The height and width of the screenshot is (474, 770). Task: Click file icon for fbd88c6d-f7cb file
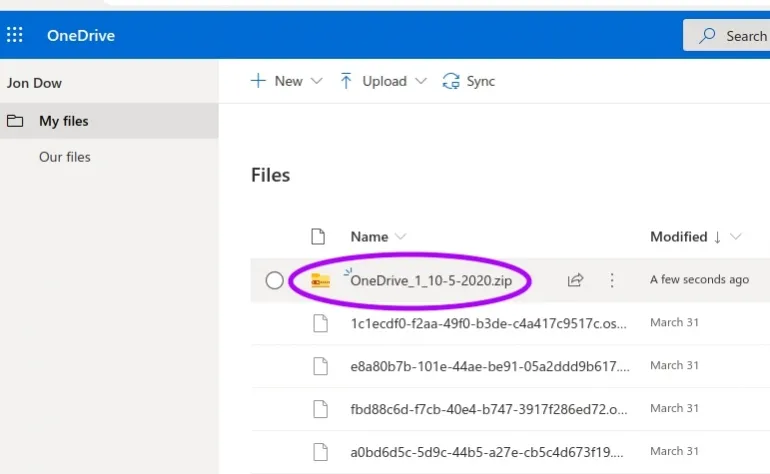tap(321, 409)
